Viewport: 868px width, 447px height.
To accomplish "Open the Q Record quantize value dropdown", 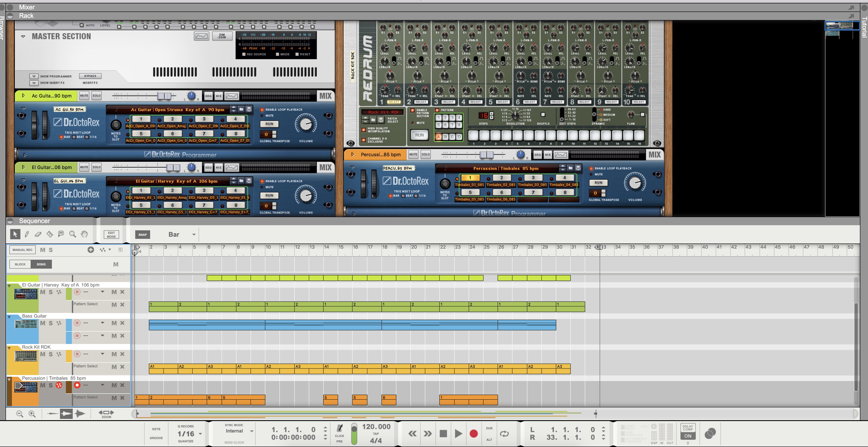I will click(x=201, y=434).
